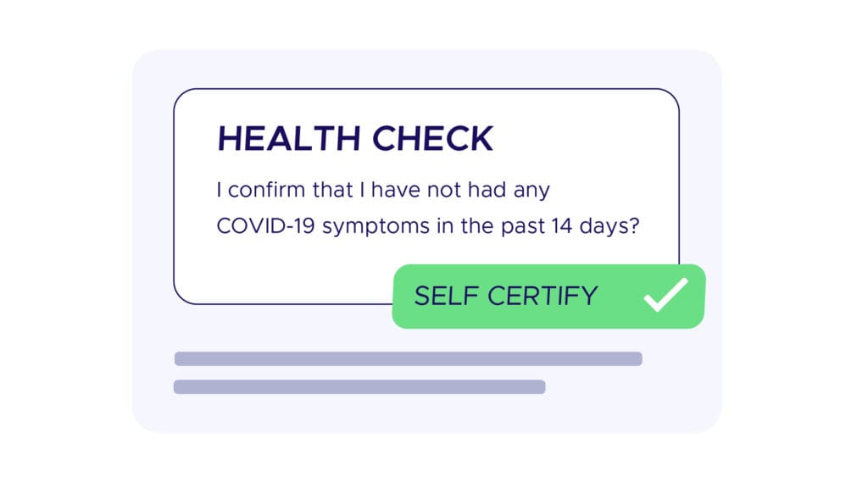868x488 pixels.
Task: Click the COVID-19 text in the question
Action: (x=265, y=225)
